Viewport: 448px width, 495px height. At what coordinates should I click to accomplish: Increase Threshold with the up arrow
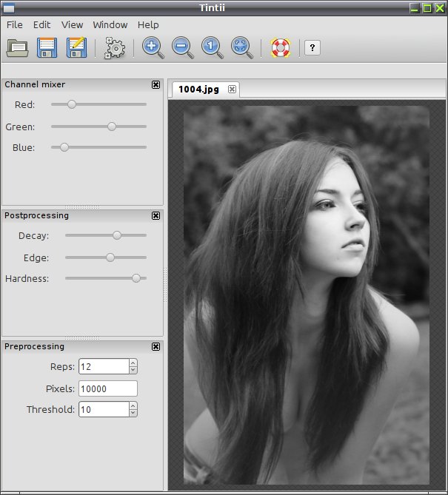tap(133, 405)
